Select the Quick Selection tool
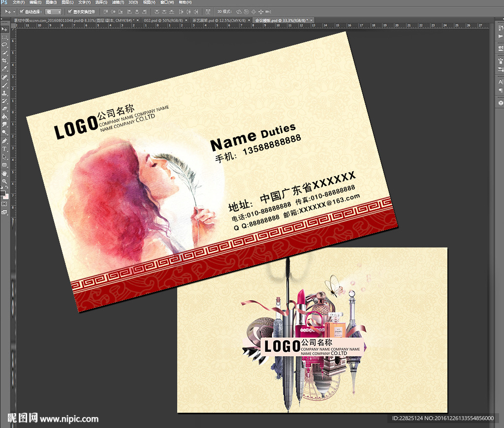 [x=4, y=53]
